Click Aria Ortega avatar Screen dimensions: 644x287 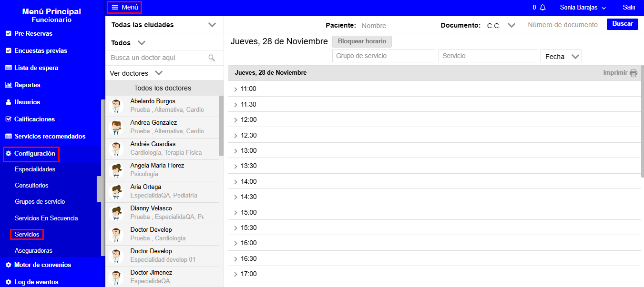(x=116, y=192)
